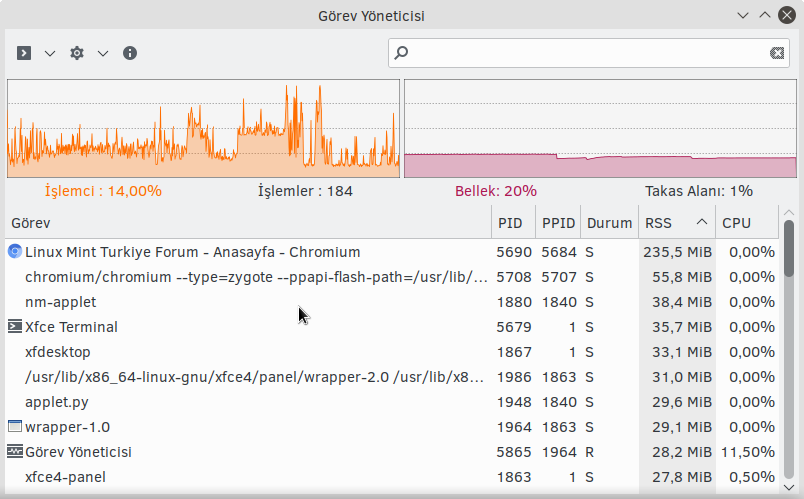Image resolution: width=804 pixels, height=499 pixels.
Task: Click the Chromium icon in process list
Action: click(x=15, y=252)
